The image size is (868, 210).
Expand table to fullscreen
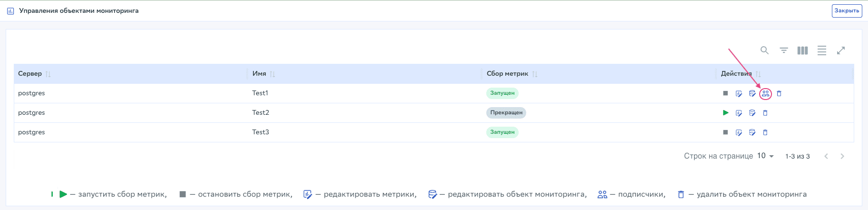pos(841,50)
